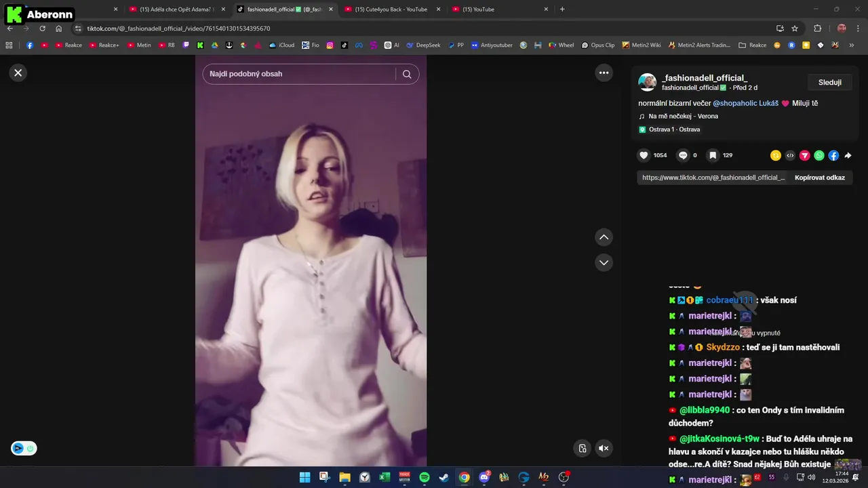Open the Opus Clip bookmark

pyautogui.click(x=598, y=45)
